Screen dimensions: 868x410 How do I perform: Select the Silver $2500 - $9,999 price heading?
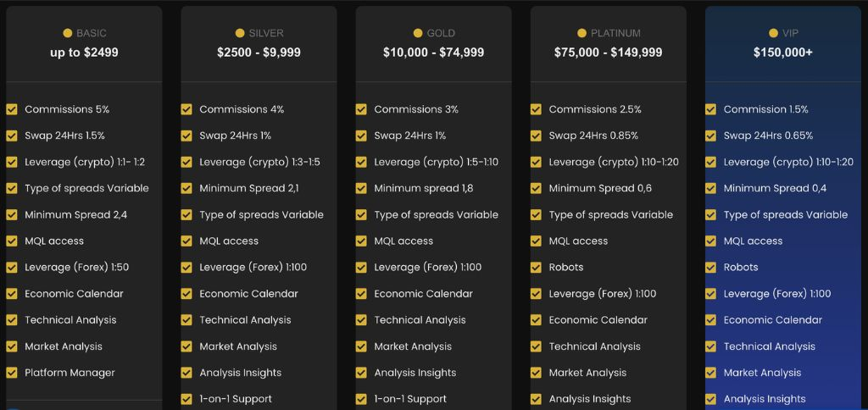point(259,53)
